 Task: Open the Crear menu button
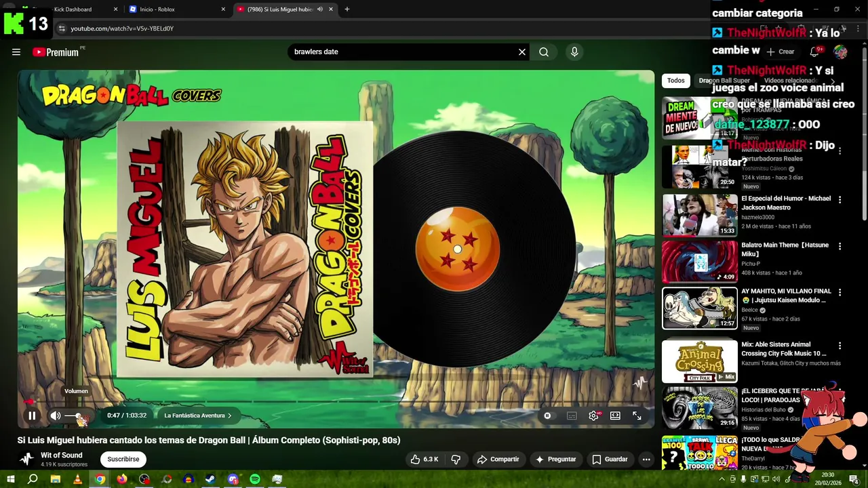pos(781,52)
